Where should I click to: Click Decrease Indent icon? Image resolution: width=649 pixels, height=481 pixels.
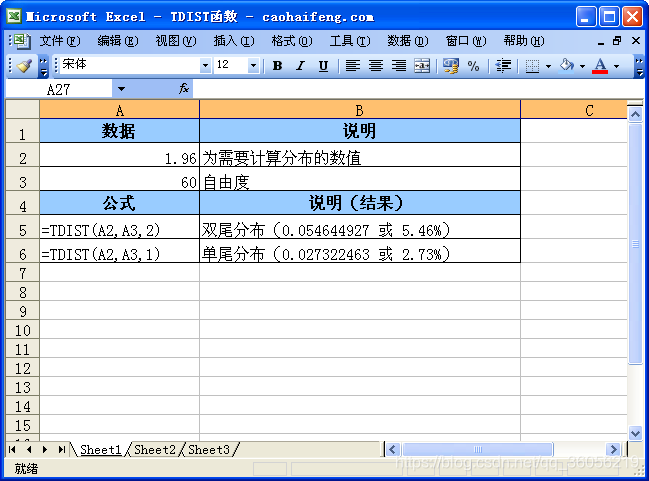tap(503, 66)
